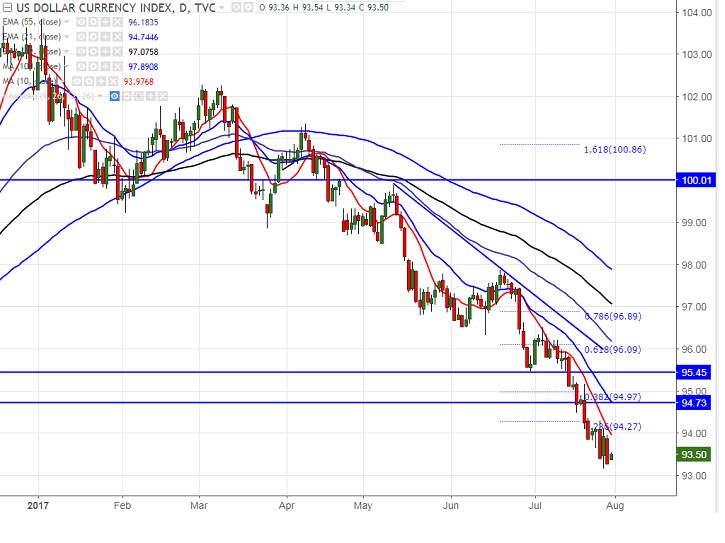Remove the EMA 55 indicator with its X icon

point(117,22)
